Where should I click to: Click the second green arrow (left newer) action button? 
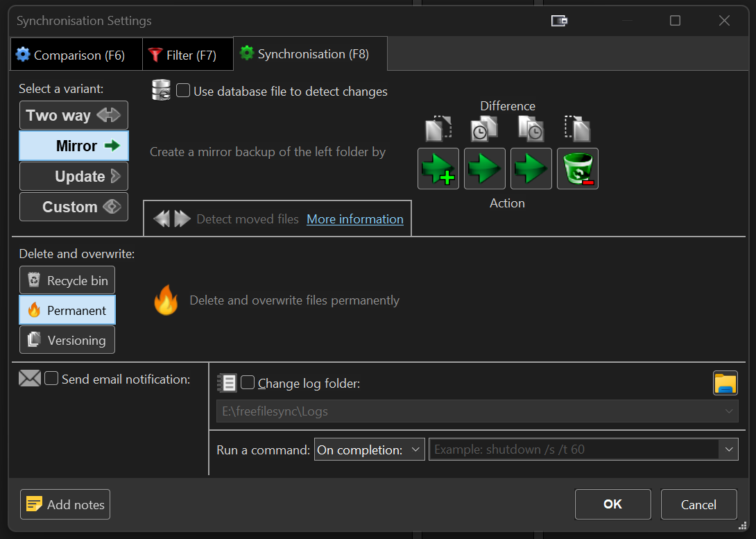tap(485, 169)
